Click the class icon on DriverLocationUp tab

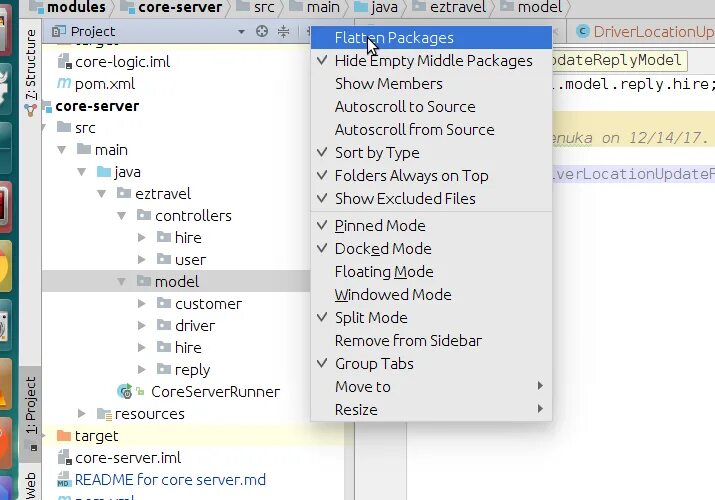[582, 31]
